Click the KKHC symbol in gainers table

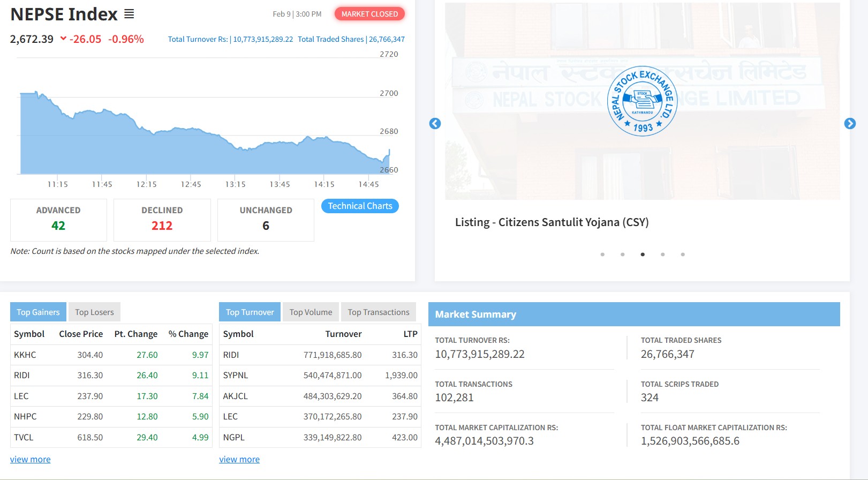click(x=25, y=355)
